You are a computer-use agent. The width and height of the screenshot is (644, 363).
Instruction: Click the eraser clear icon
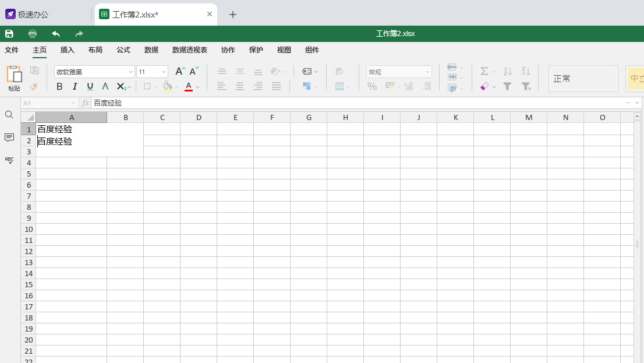484,86
